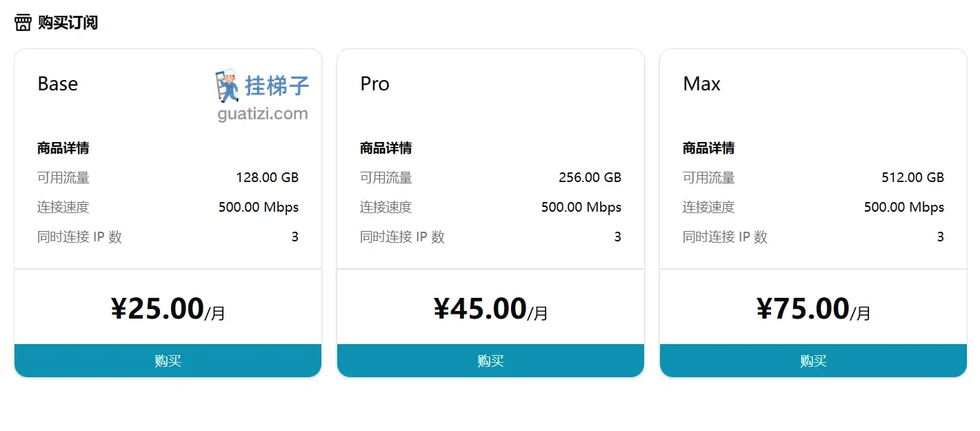
Task: Click 连接速度 label in Pro card
Action: point(386,207)
